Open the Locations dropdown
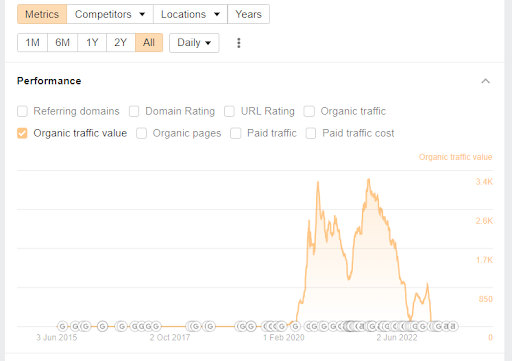The image size is (512, 361). (190, 14)
